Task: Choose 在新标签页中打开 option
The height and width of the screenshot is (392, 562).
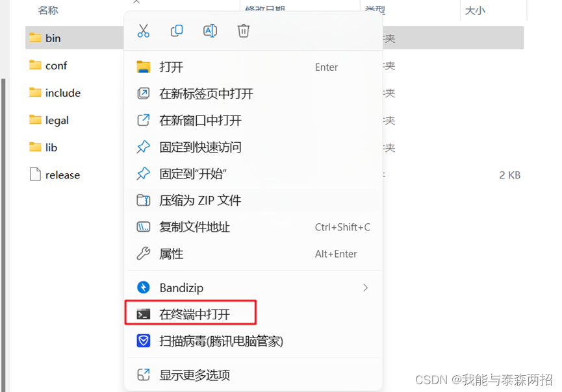Action: click(253, 94)
